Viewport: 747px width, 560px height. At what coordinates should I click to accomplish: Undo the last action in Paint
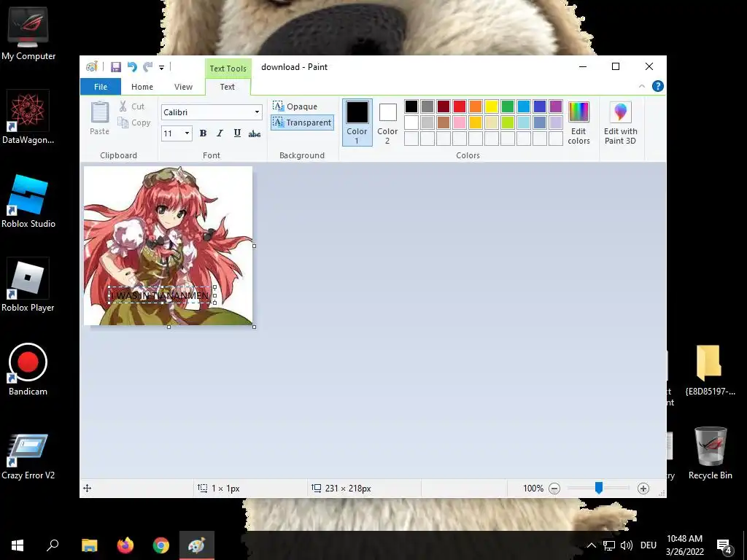(x=132, y=67)
